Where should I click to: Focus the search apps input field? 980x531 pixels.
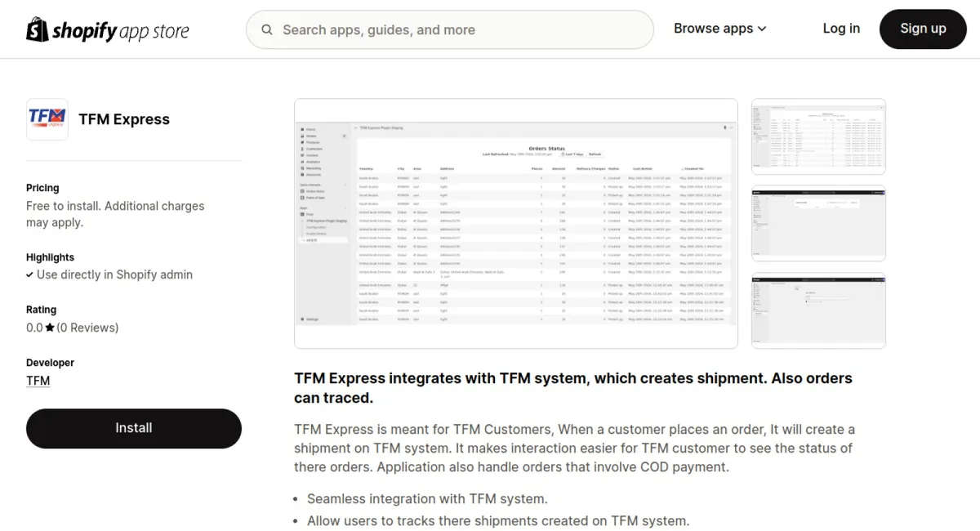pos(450,29)
